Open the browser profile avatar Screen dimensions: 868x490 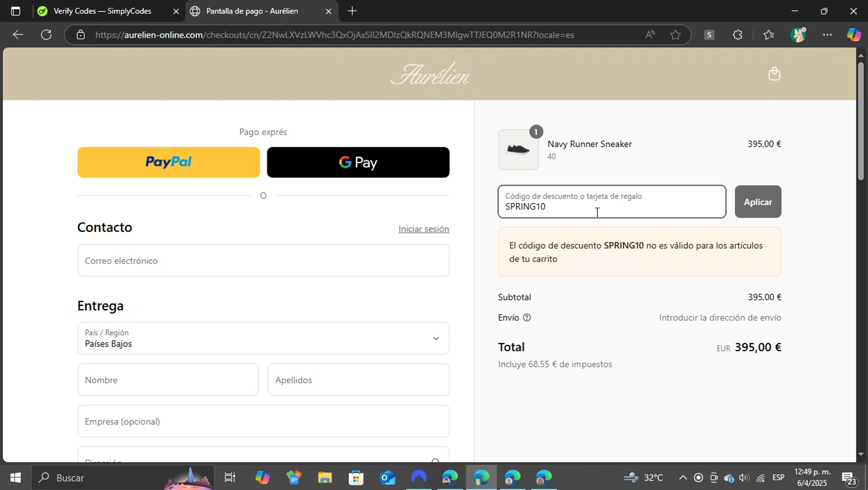[x=799, y=35]
